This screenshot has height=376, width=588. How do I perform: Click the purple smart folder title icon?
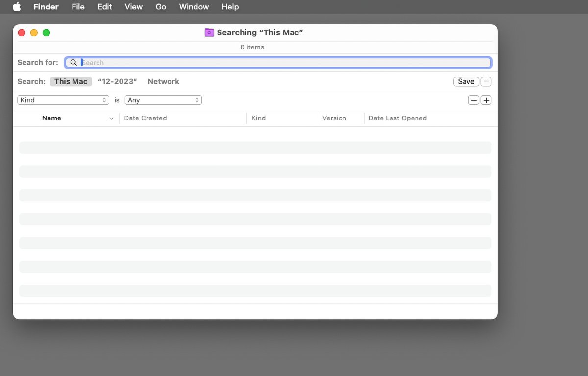click(x=209, y=33)
